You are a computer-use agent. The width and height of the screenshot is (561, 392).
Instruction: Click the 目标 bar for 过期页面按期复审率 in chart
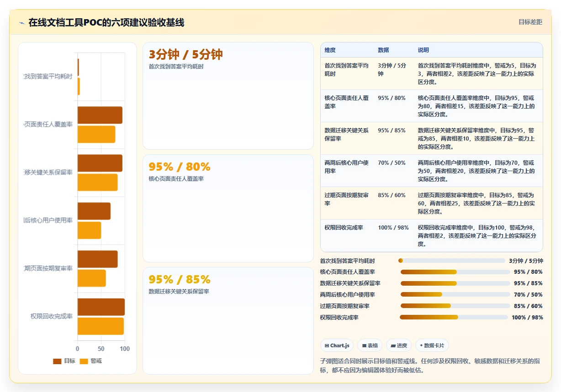(x=98, y=259)
